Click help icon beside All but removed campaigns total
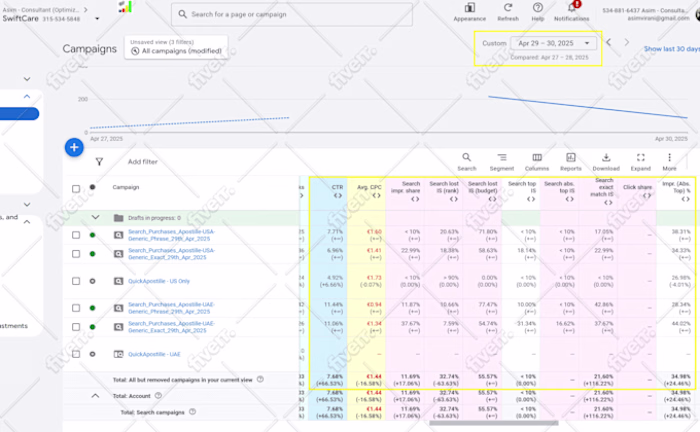The width and height of the screenshot is (700, 432). 260,379
